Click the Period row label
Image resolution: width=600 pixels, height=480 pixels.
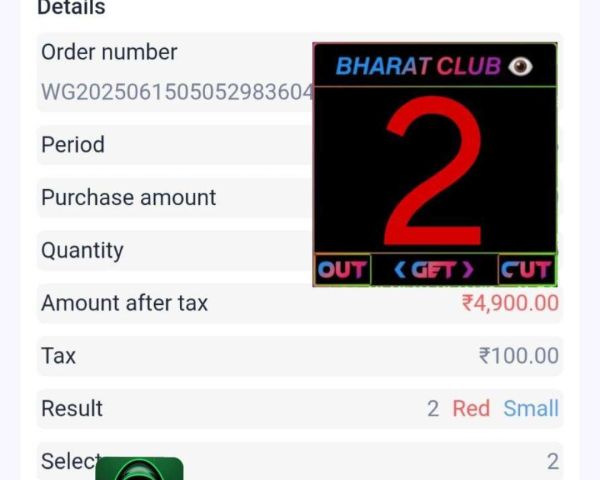[x=73, y=145]
